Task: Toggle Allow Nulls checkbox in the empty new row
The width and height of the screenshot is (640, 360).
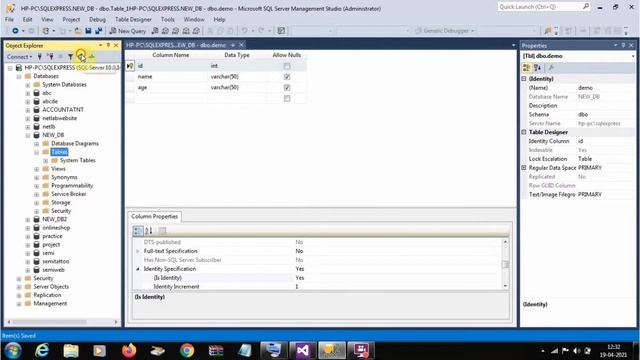Action: point(287,98)
